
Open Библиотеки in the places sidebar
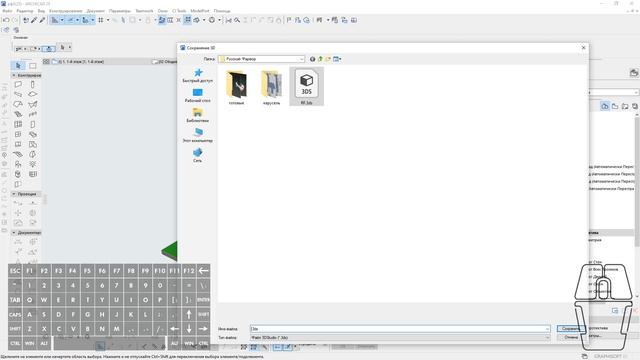[198, 116]
